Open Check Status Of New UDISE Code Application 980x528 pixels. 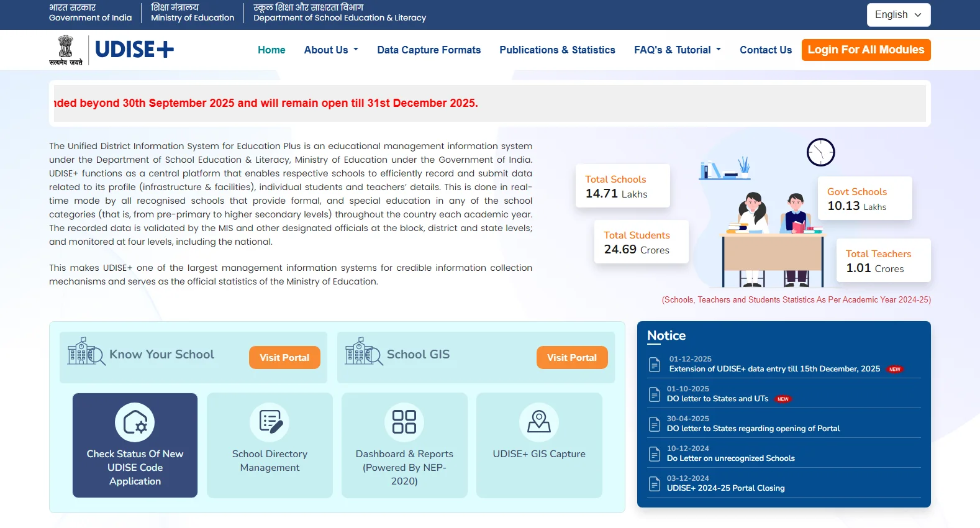[135, 445]
